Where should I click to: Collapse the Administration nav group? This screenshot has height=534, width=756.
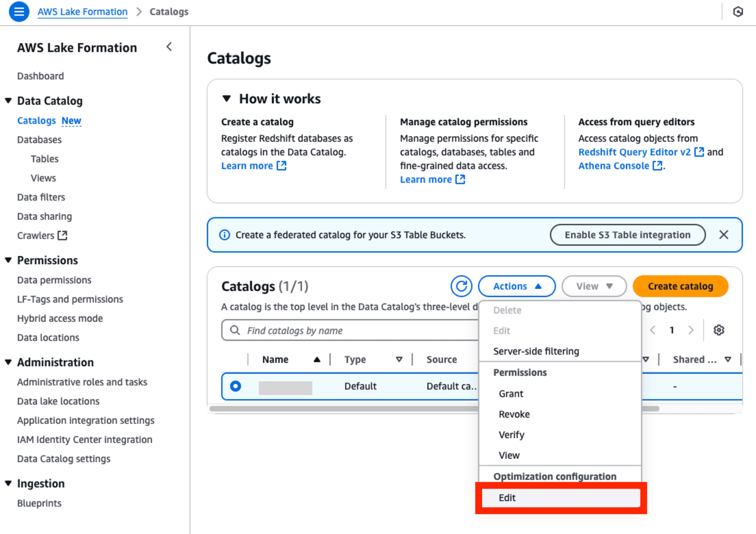coord(8,362)
